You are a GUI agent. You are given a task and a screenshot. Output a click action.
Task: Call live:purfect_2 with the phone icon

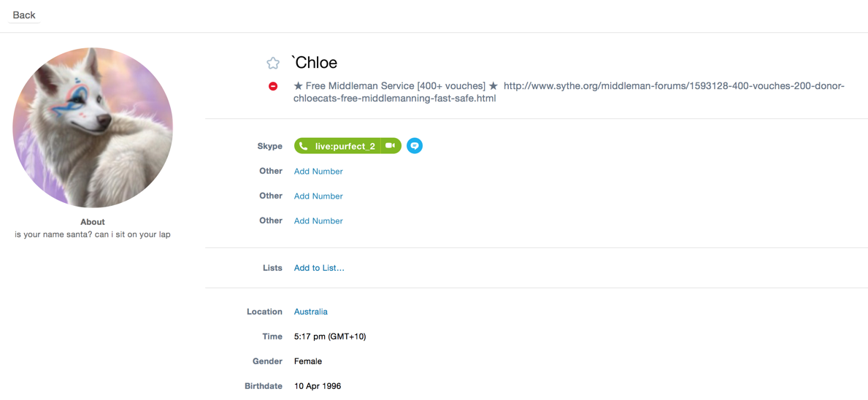[x=303, y=146]
